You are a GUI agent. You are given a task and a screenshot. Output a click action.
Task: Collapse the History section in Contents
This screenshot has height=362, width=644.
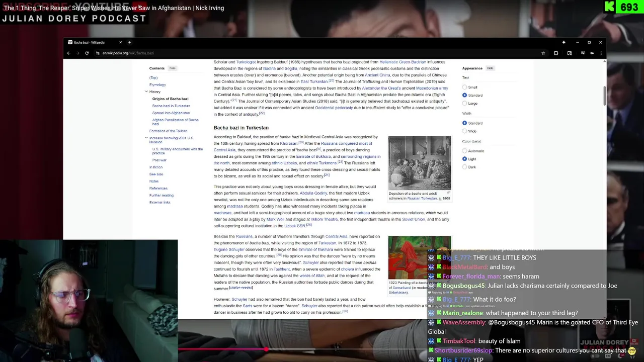[146, 92]
